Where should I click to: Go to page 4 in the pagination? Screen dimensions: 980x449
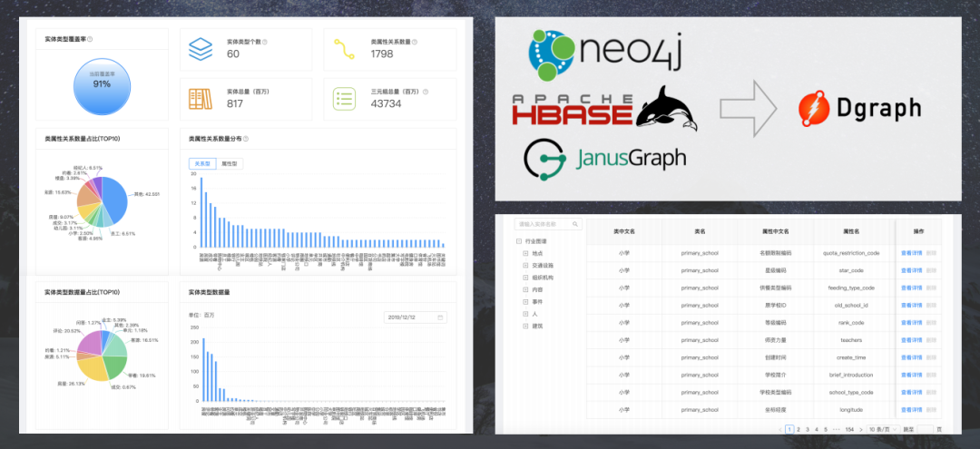817,429
